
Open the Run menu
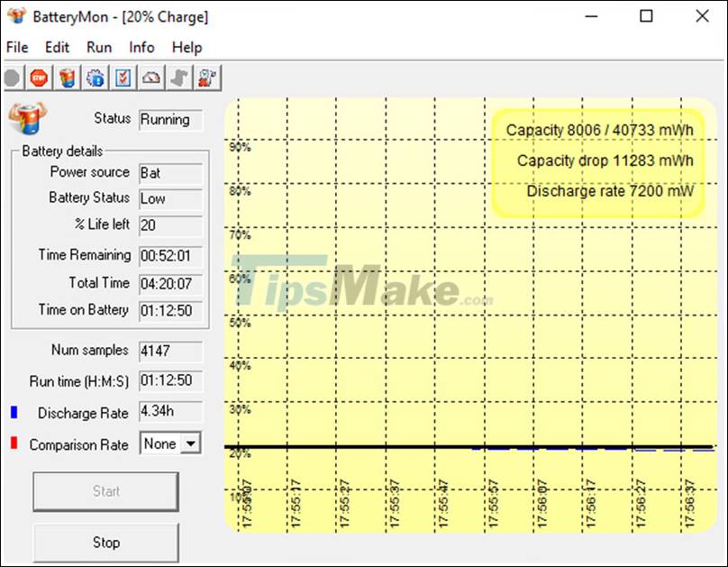(x=99, y=47)
